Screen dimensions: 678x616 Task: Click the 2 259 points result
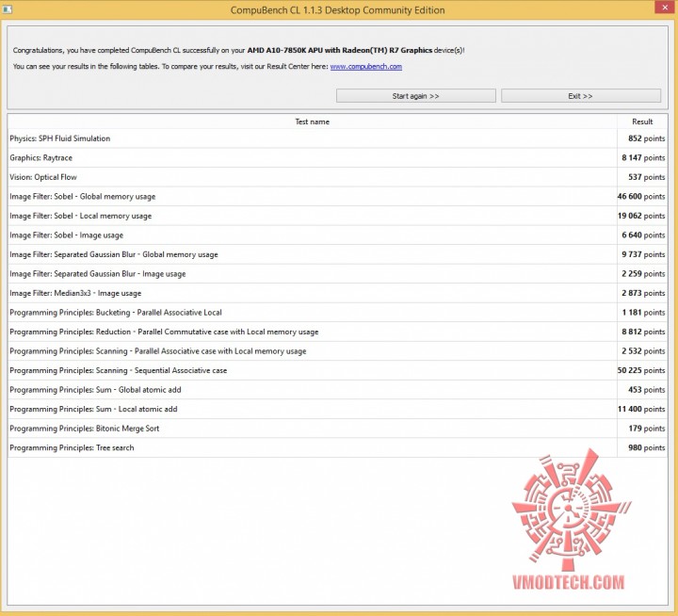pyautogui.click(x=643, y=274)
